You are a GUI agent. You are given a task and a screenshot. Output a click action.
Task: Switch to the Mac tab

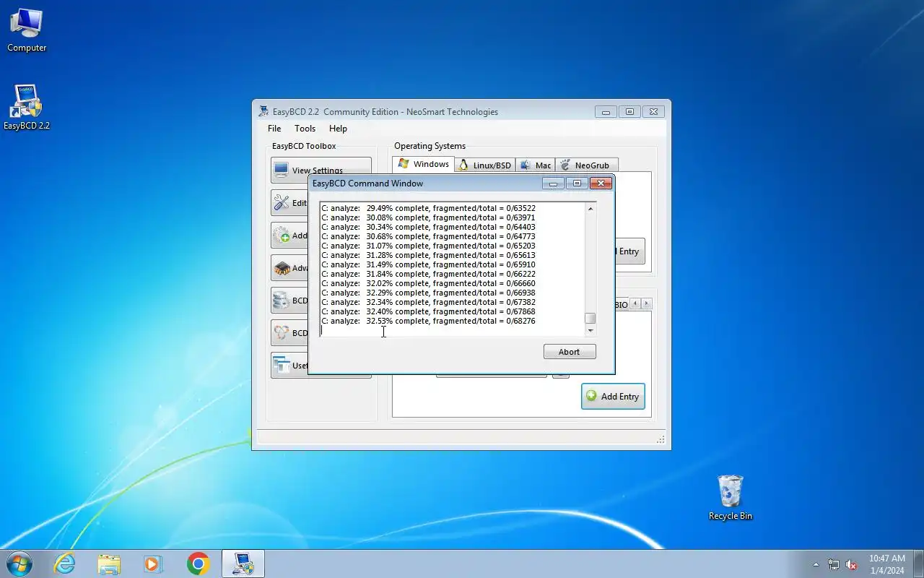(x=536, y=165)
